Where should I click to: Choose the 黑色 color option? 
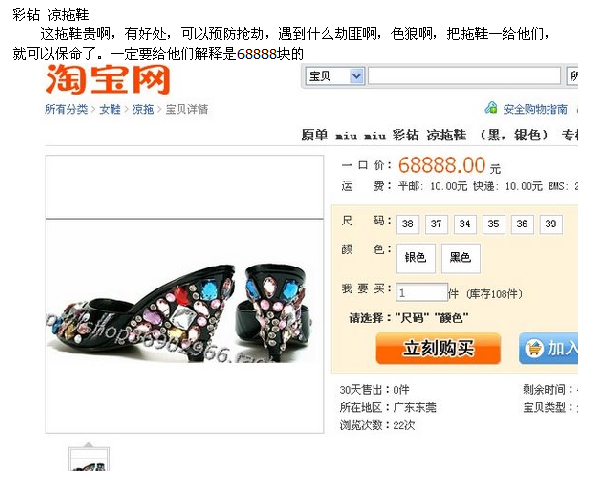pyautogui.click(x=461, y=258)
